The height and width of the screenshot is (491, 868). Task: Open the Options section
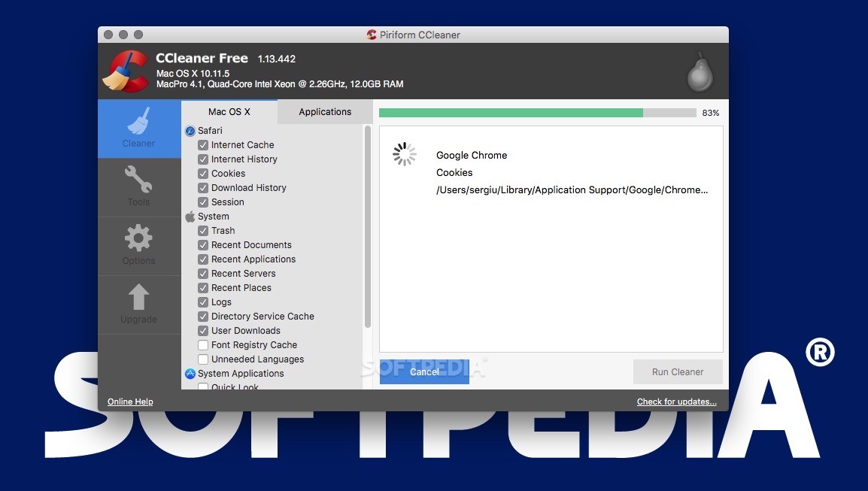click(138, 244)
